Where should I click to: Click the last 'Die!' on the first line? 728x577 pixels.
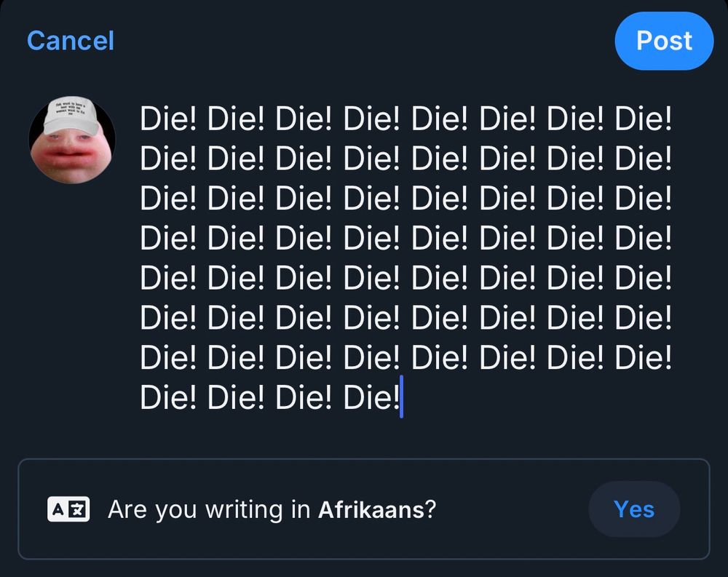[x=643, y=119]
